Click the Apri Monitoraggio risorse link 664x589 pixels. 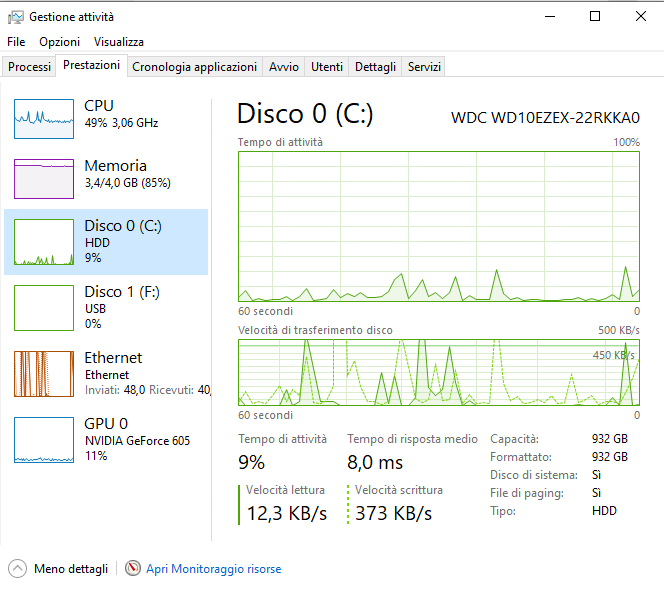tap(213, 568)
